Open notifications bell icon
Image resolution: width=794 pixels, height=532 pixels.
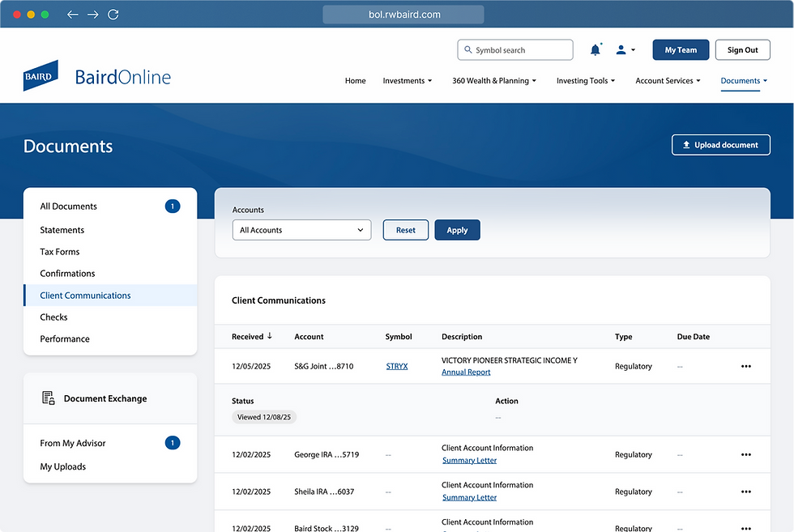pyautogui.click(x=595, y=49)
